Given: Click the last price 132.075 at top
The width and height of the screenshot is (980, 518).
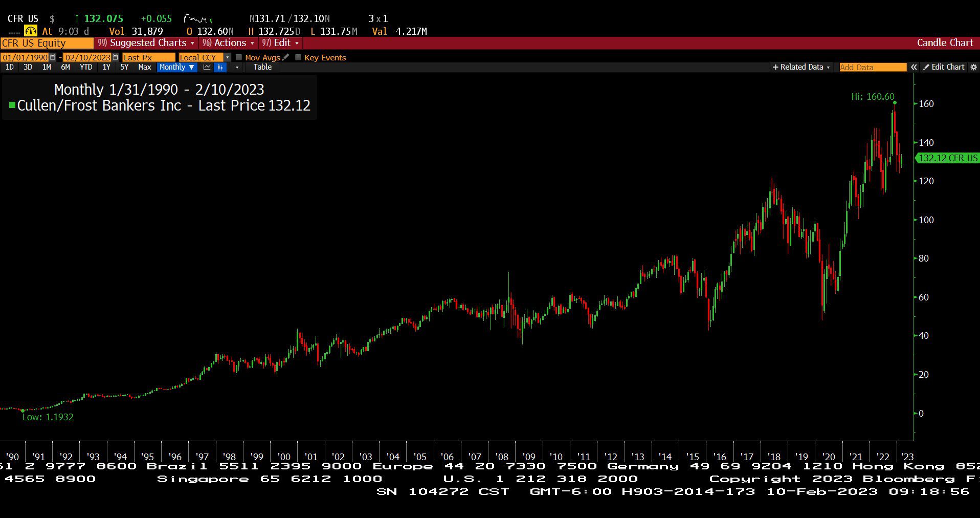Looking at the screenshot, I should (103, 18).
